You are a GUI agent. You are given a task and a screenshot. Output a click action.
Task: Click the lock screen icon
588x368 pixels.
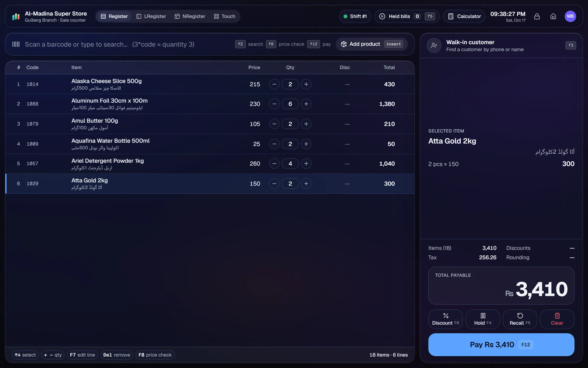tap(537, 16)
